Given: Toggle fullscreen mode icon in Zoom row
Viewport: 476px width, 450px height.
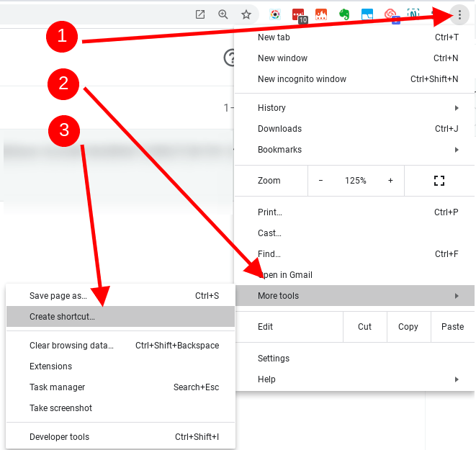Looking at the screenshot, I should 439,181.
